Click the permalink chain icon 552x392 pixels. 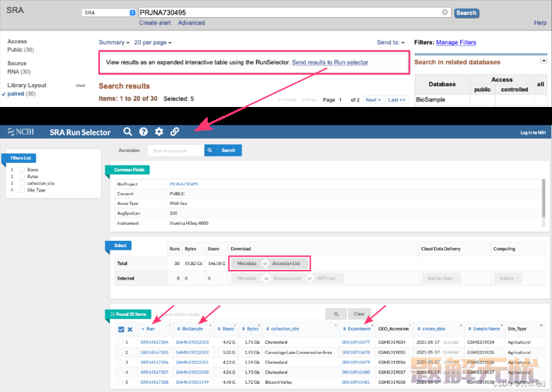[175, 132]
